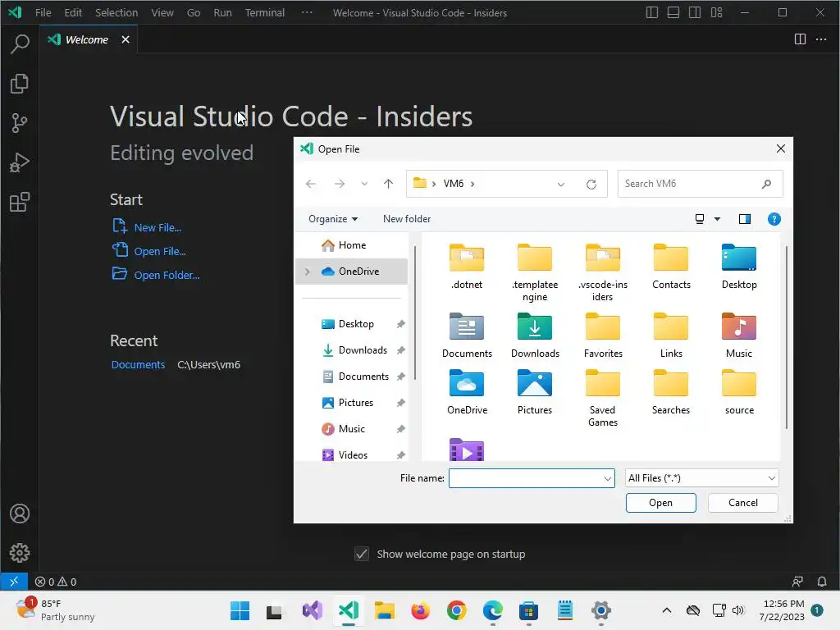Open the Run menu
This screenshot has width=840, height=630.
click(x=222, y=12)
